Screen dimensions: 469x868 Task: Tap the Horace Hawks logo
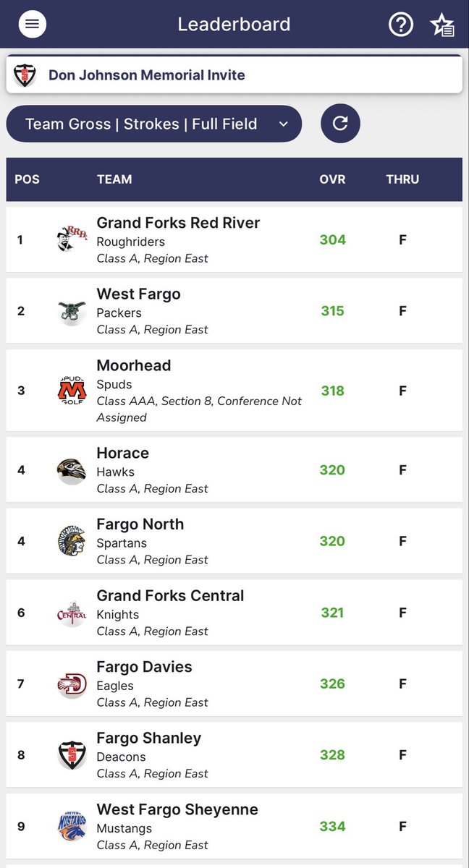(72, 470)
